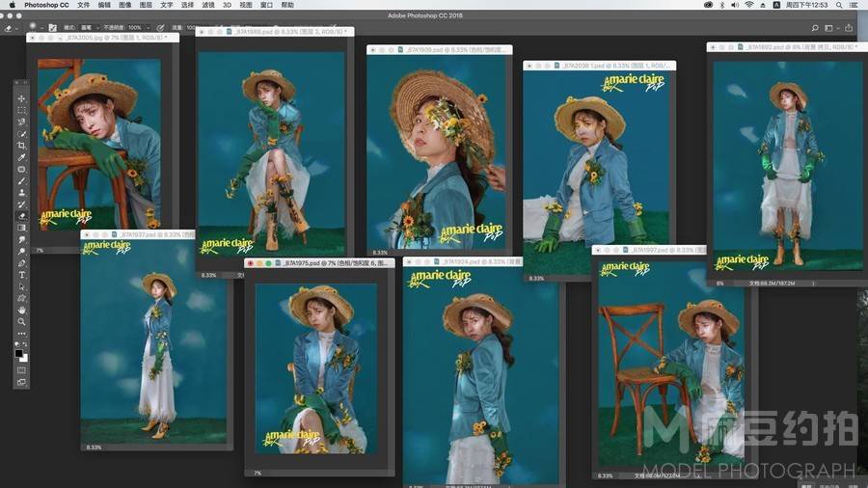
Task: Select the Lasso tool
Action: click(x=21, y=122)
